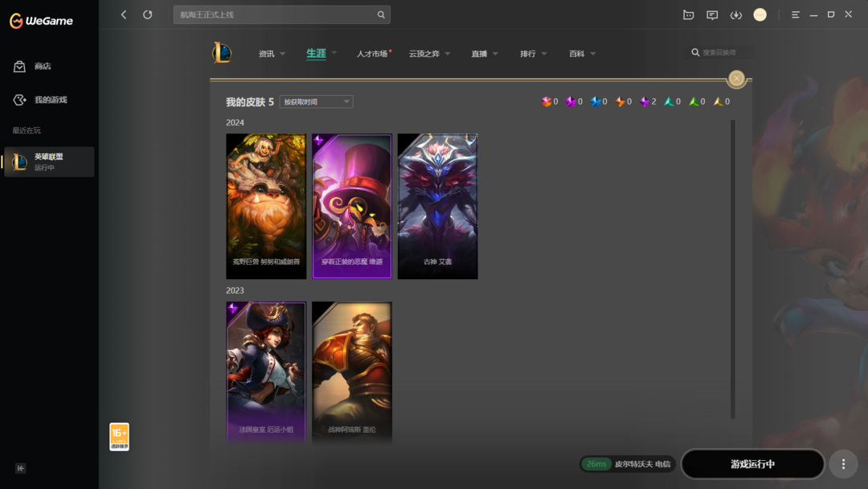Collapse the left sidebar
The width and height of the screenshot is (868, 489).
pos(20,469)
